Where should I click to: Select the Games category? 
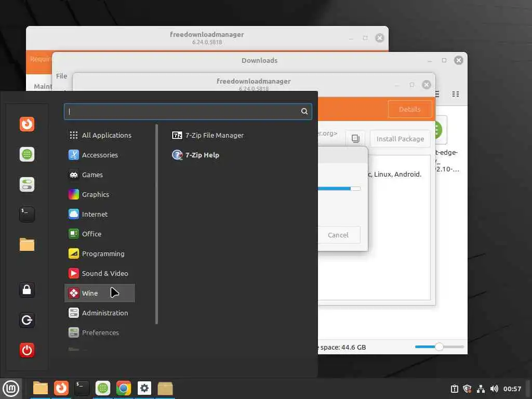pos(100,175)
